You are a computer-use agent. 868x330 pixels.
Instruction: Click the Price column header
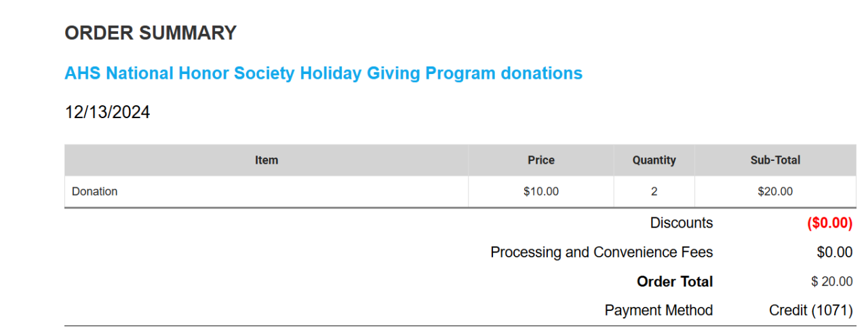click(x=541, y=160)
